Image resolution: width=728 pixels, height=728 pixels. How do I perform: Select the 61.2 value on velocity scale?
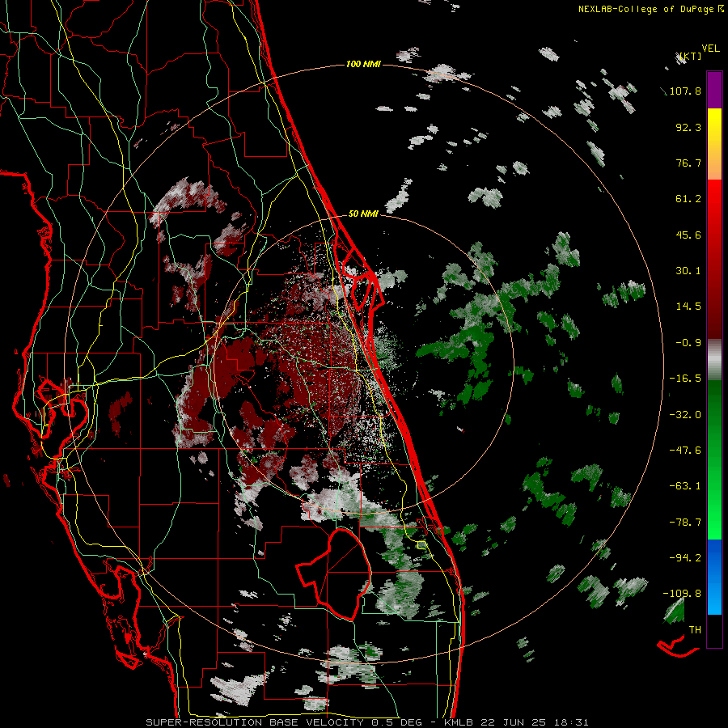click(688, 199)
